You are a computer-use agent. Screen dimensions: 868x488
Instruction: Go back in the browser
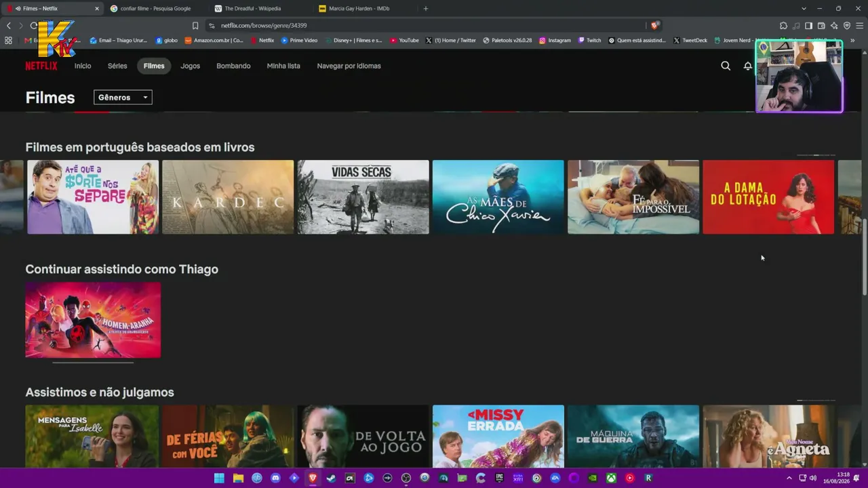pos(9,26)
